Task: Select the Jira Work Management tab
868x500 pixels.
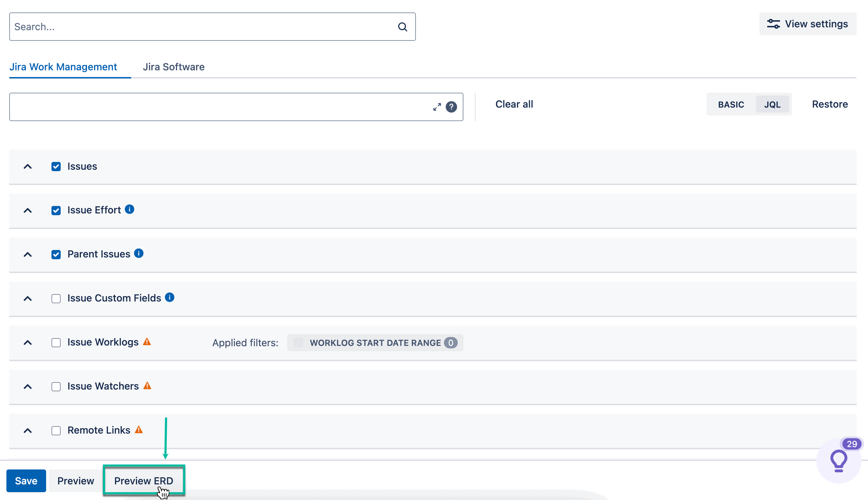Action: [64, 67]
